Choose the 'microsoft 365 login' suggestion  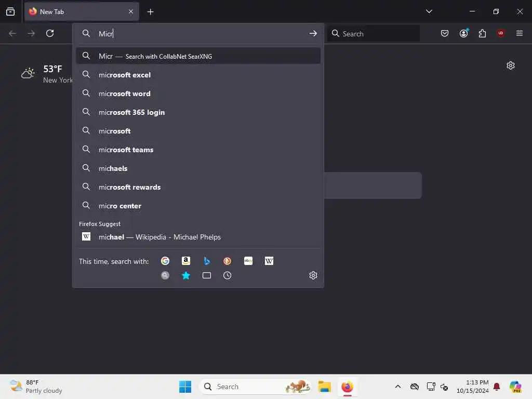(x=198, y=112)
